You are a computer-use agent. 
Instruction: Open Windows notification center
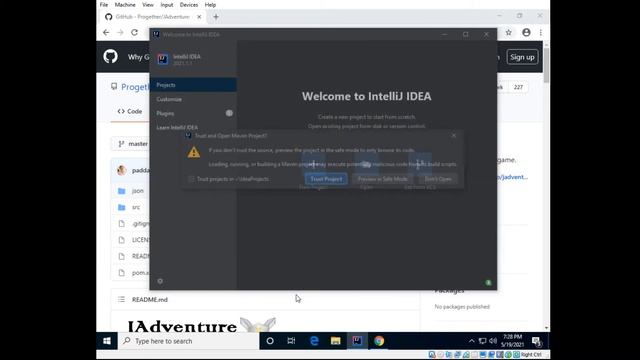coord(536,341)
